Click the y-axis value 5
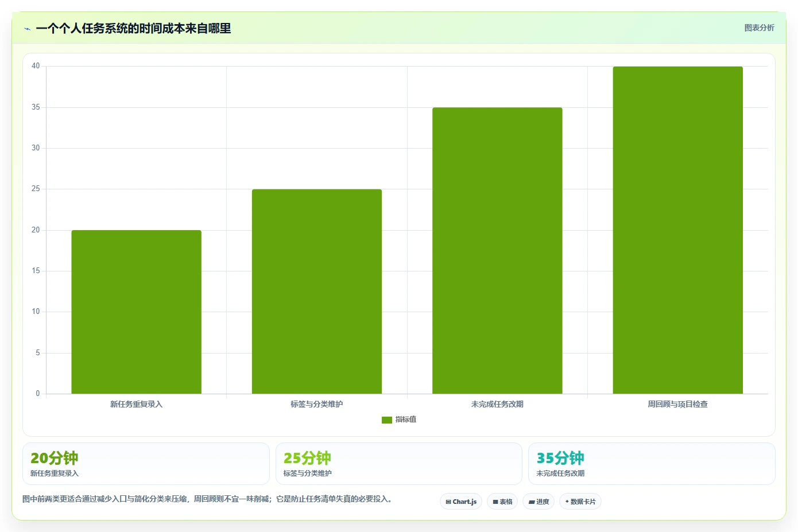Screen dimensions: 798x532 [x=38, y=353]
